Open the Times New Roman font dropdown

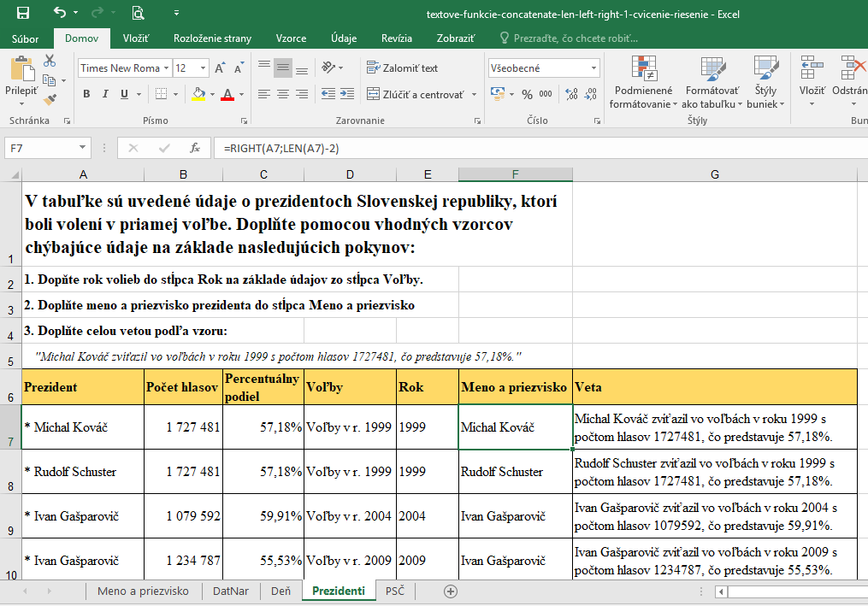(165, 68)
